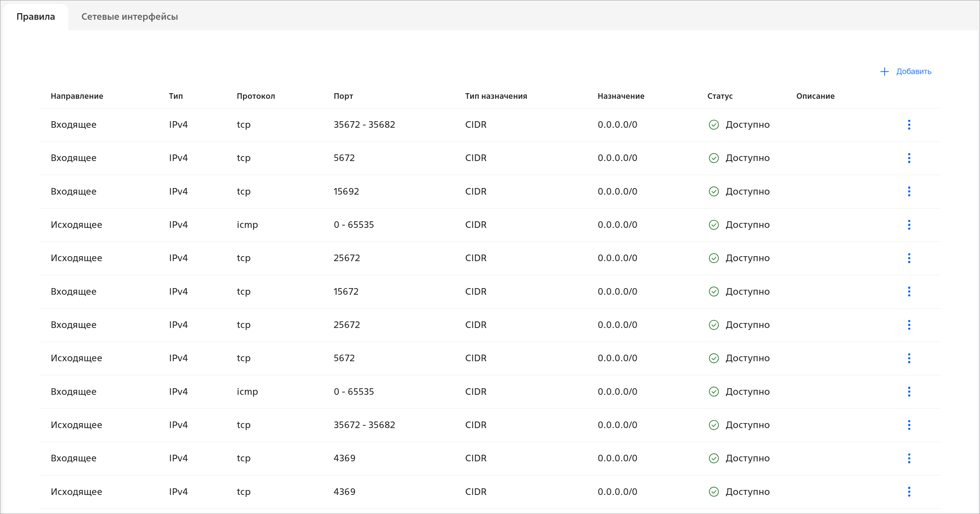Open kebab menu for outgoing tcp 4369 rule
This screenshot has width=980, height=514.
pos(909,492)
